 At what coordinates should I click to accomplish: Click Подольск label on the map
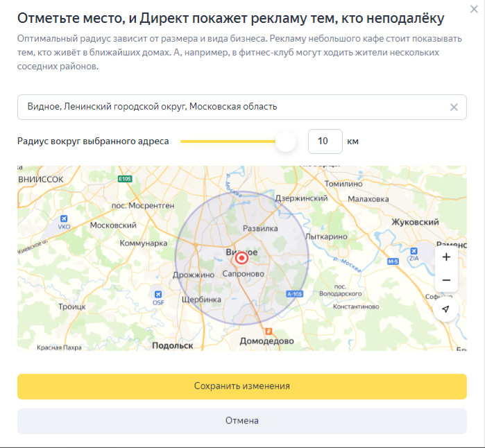click(173, 345)
